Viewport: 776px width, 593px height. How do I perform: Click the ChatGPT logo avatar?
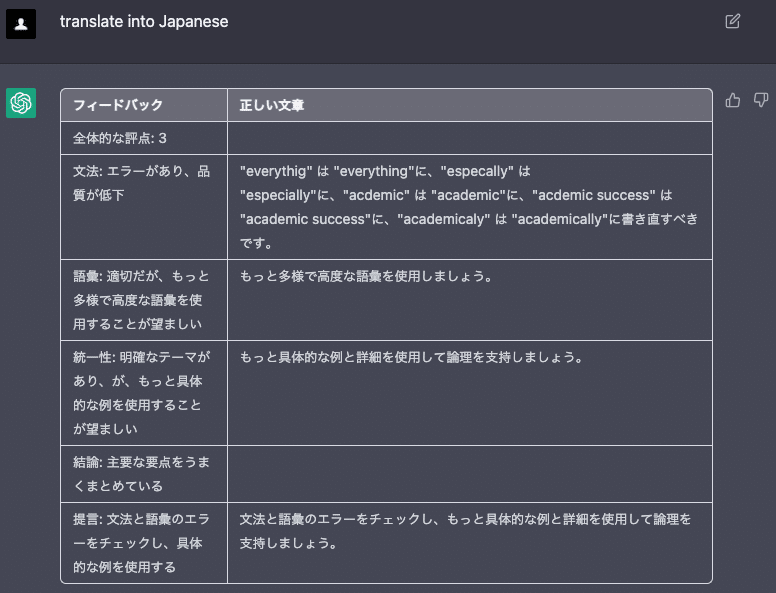[21, 102]
